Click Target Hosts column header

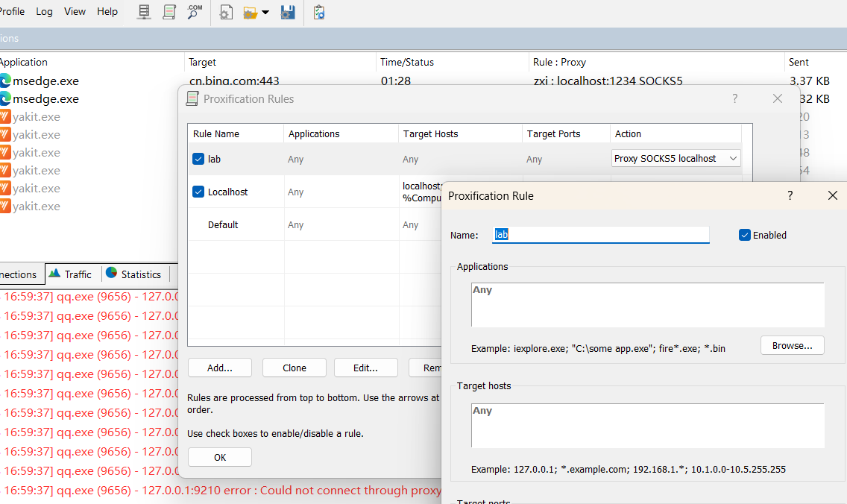click(x=460, y=134)
